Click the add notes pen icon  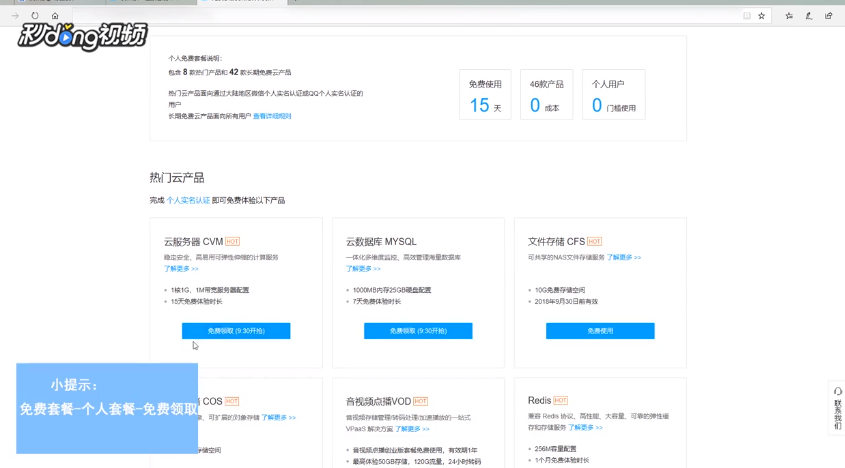(809, 16)
